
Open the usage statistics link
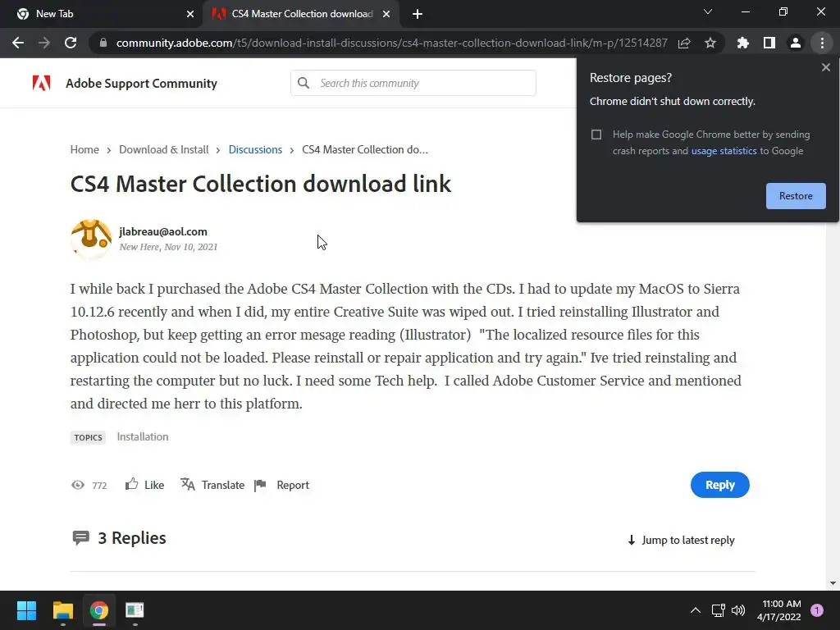tap(724, 151)
